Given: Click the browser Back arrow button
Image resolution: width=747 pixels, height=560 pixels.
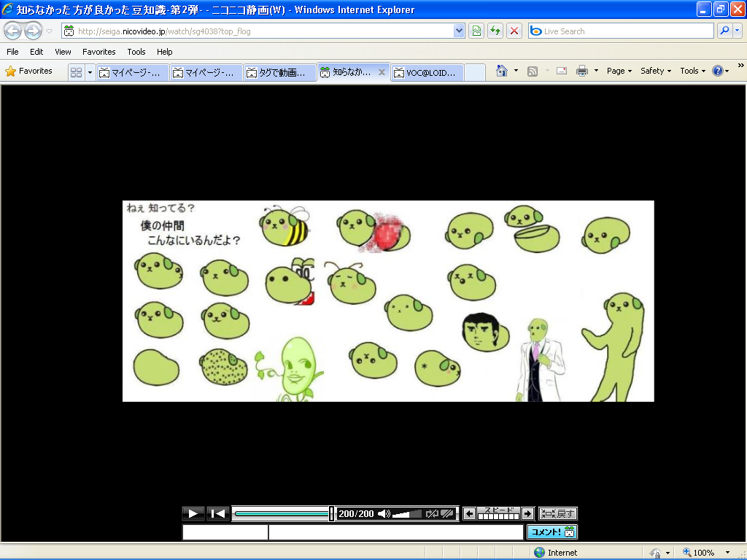Looking at the screenshot, I should [13, 31].
